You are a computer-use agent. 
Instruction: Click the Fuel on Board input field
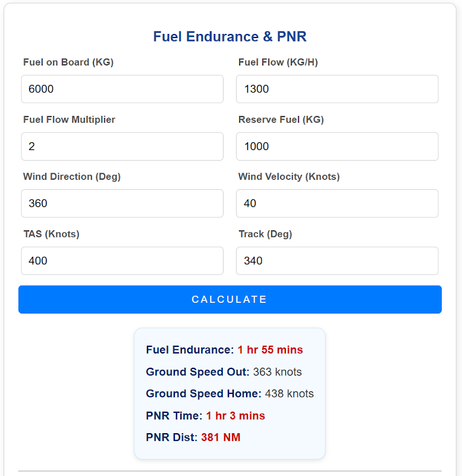coord(122,89)
